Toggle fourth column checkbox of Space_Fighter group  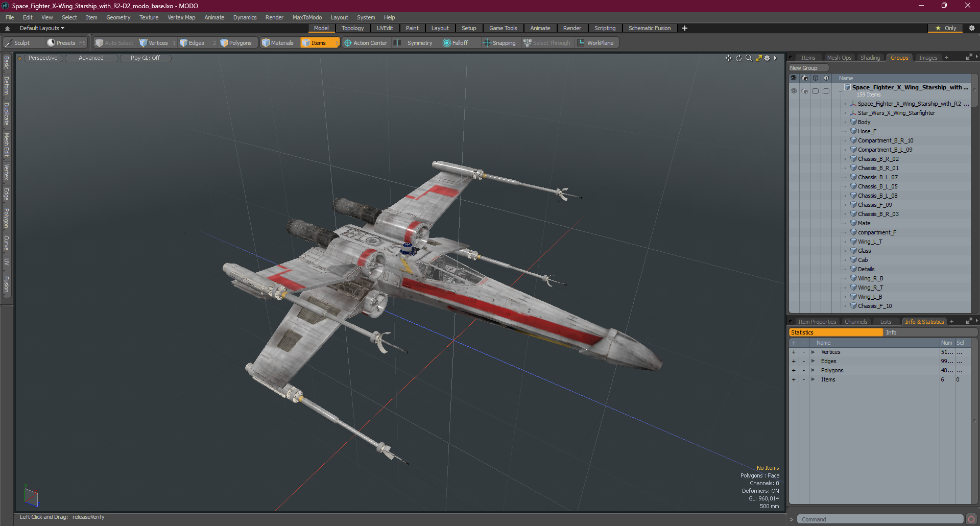826,91
